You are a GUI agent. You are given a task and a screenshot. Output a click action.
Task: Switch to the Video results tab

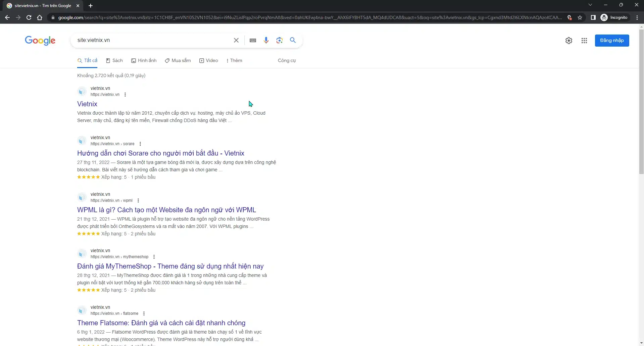208,60
